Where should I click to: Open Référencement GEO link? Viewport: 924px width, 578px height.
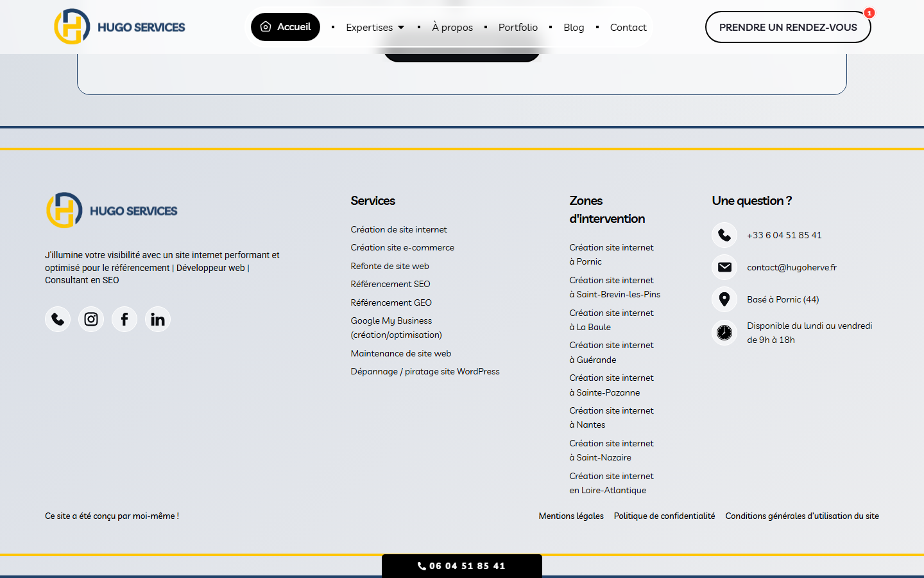pyautogui.click(x=391, y=302)
